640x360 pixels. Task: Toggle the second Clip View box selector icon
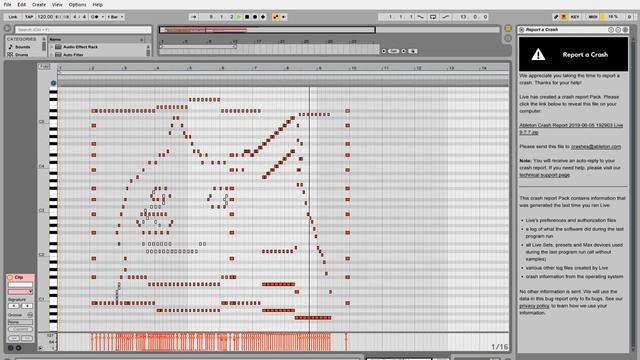[x=18, y=348]
